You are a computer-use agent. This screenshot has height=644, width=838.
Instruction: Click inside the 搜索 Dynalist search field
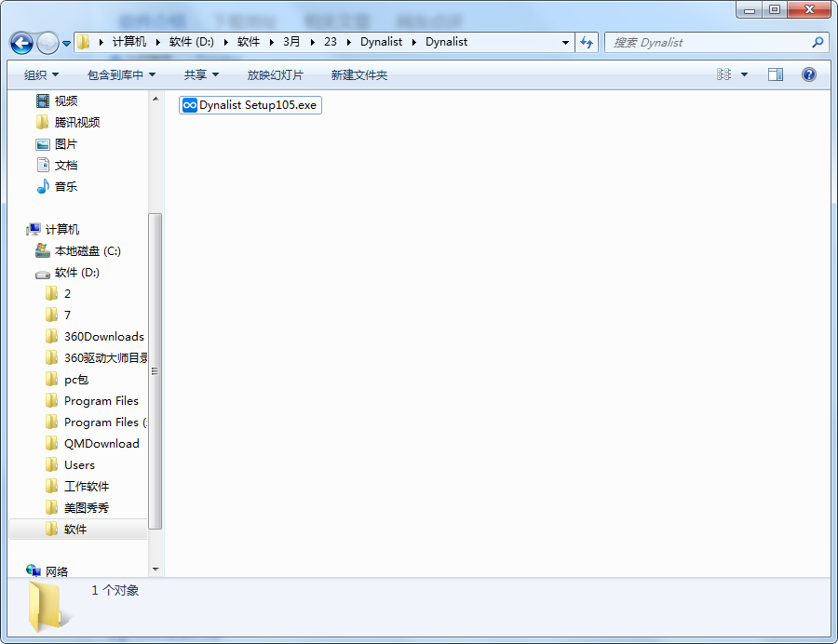[x=708, y=42]
